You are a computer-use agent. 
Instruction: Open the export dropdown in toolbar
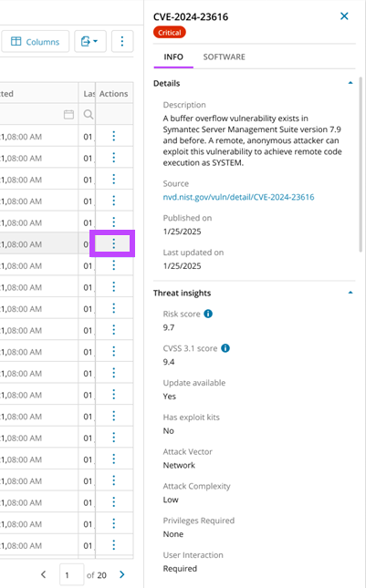90,42
